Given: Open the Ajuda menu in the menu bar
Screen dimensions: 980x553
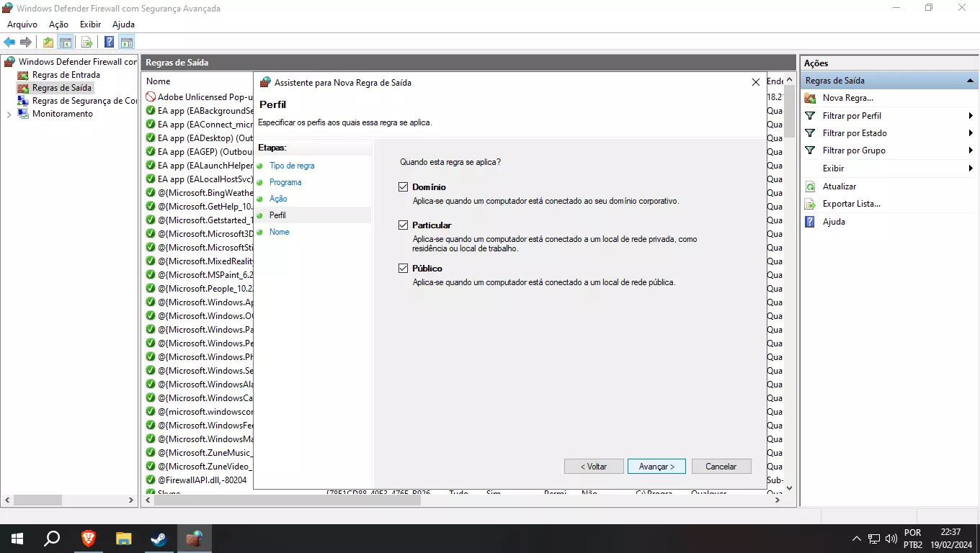Looking at the screenshot, I should pos(124,24).
